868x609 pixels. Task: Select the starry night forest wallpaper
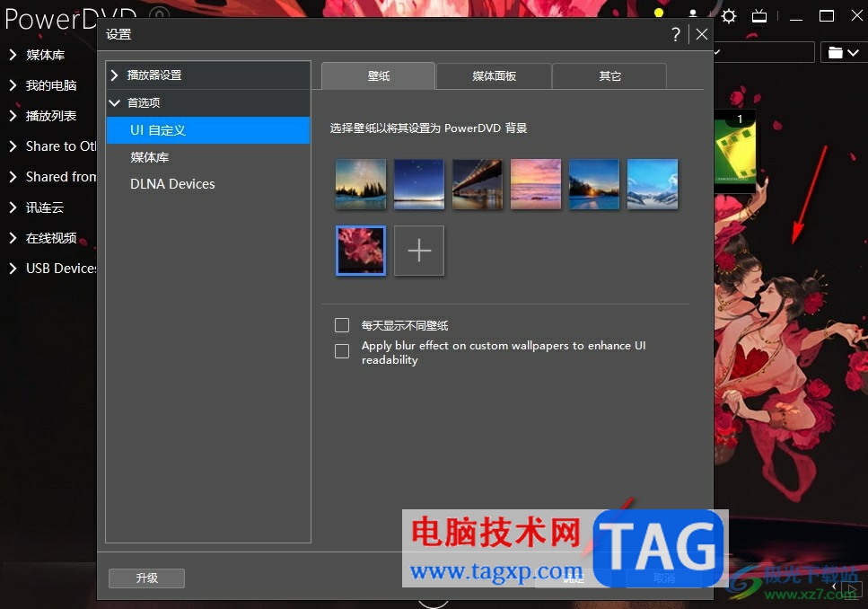click(361, 184)
